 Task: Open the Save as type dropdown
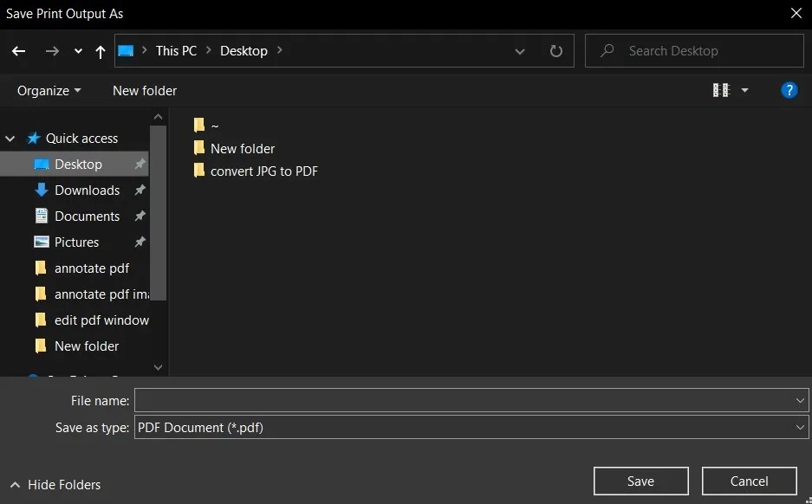(x=799, y=427)
